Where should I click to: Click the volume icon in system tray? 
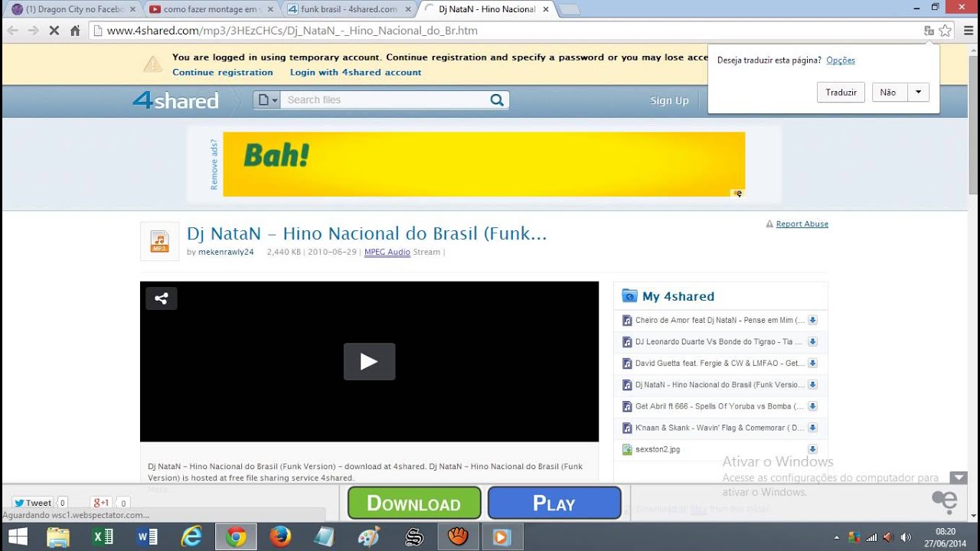[906, 537]
